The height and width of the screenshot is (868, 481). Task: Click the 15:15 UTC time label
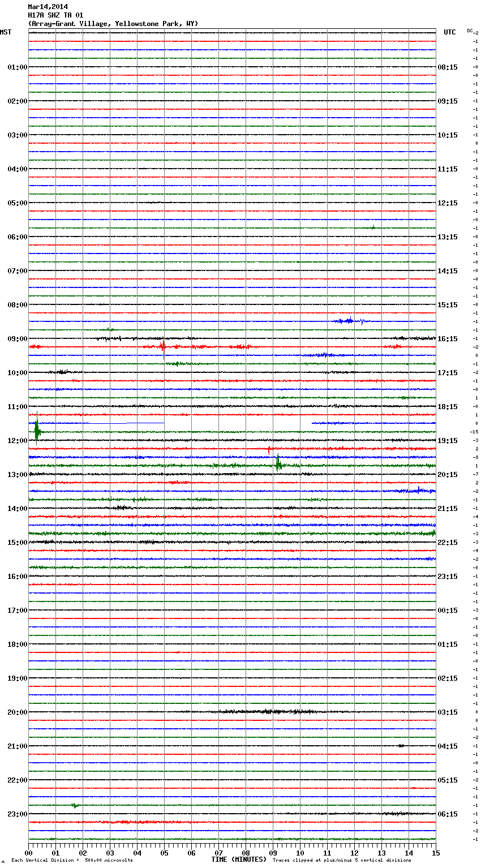coord(448,305)
